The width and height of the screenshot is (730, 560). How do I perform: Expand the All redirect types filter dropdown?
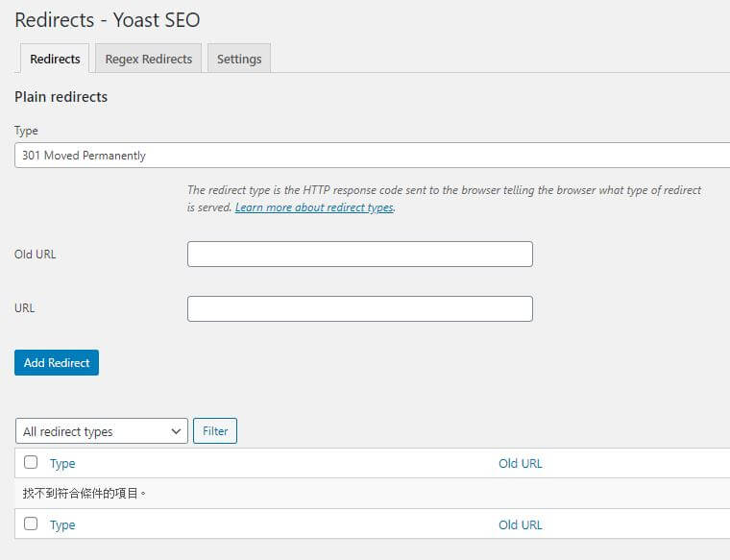pyautogui.click(x=102, y=431)
